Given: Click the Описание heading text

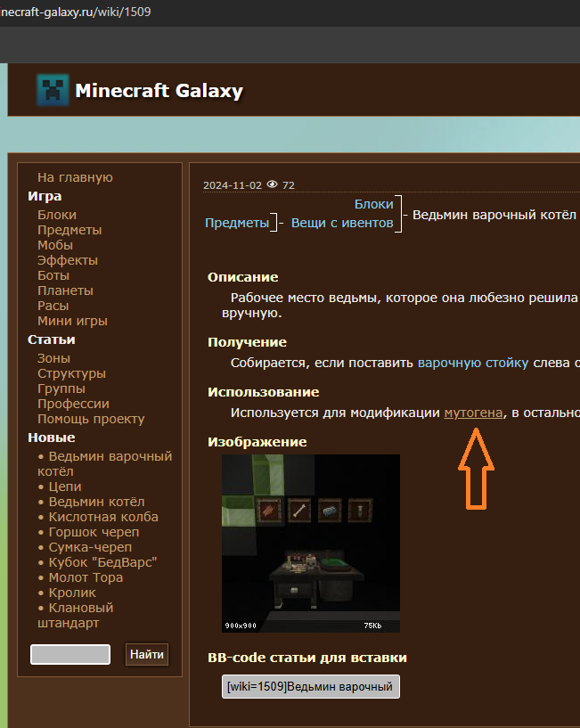Looking at the screenshot, I should 243,277.
